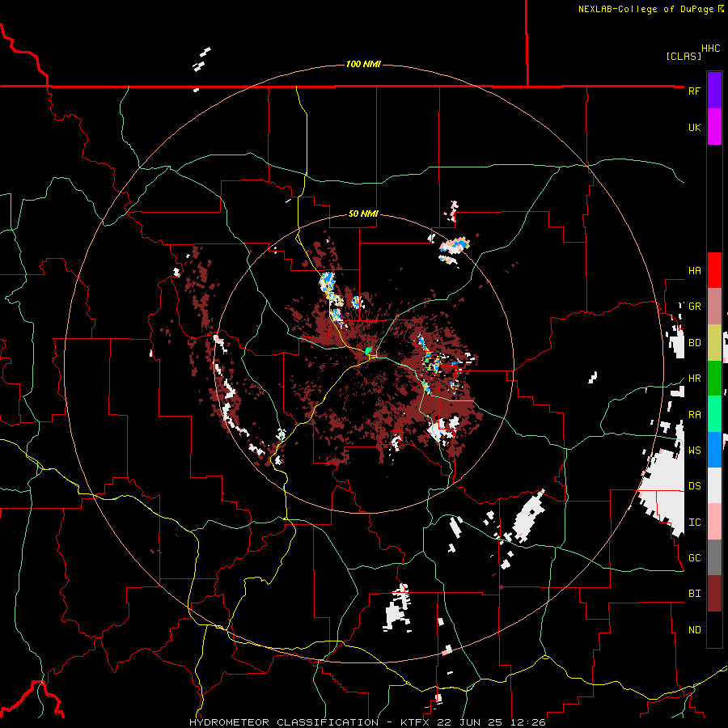Click the UK legend label
The width and height of the screenshot is (728, 728).
point(694,128)
